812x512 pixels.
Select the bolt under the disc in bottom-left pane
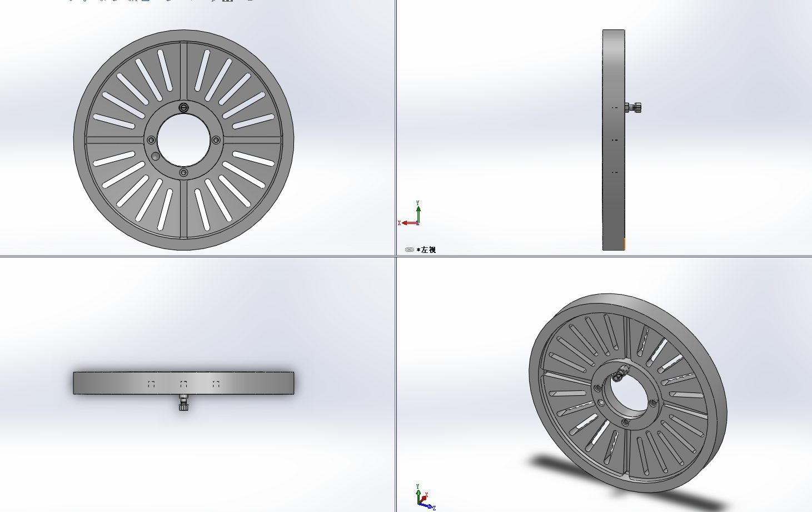tap(183, 403)
